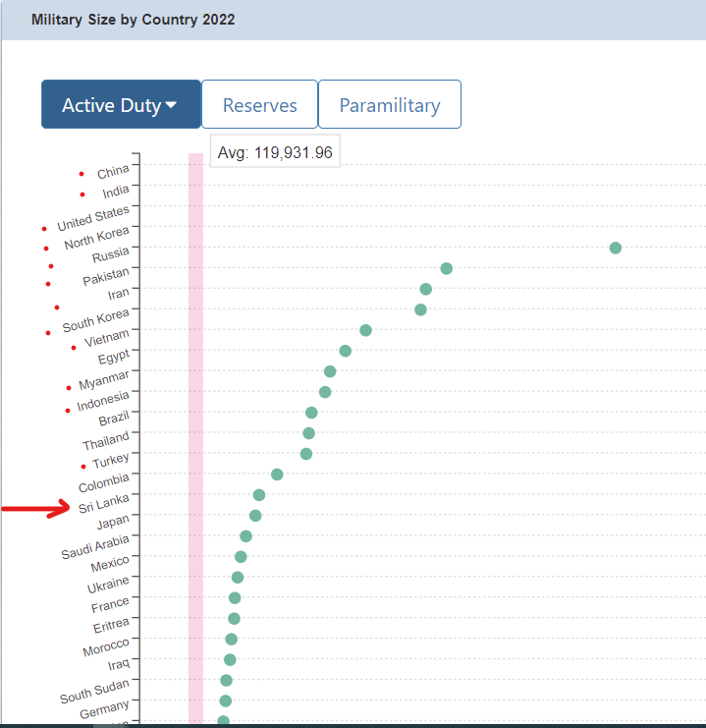Click the Sri Lanka data point dot
The width and height of the screenshot is (706, 728).
tap(259, 495)
